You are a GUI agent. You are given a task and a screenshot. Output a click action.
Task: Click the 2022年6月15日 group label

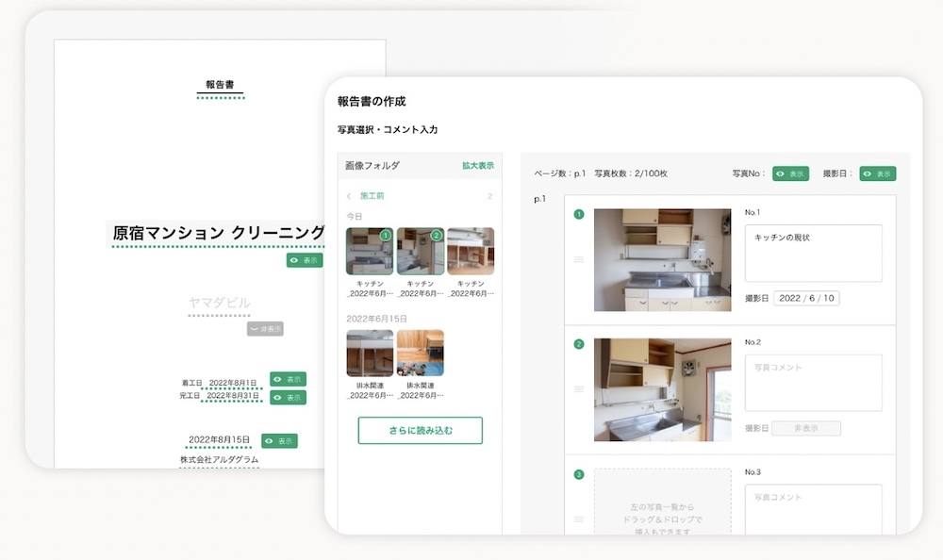coord(376,319)
